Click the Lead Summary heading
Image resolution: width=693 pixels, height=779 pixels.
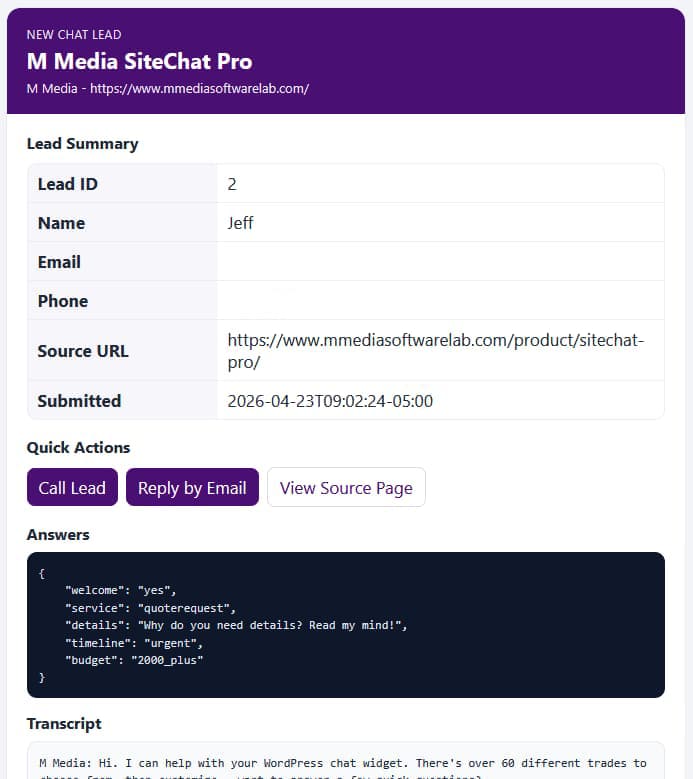click(x=82, y=144)
